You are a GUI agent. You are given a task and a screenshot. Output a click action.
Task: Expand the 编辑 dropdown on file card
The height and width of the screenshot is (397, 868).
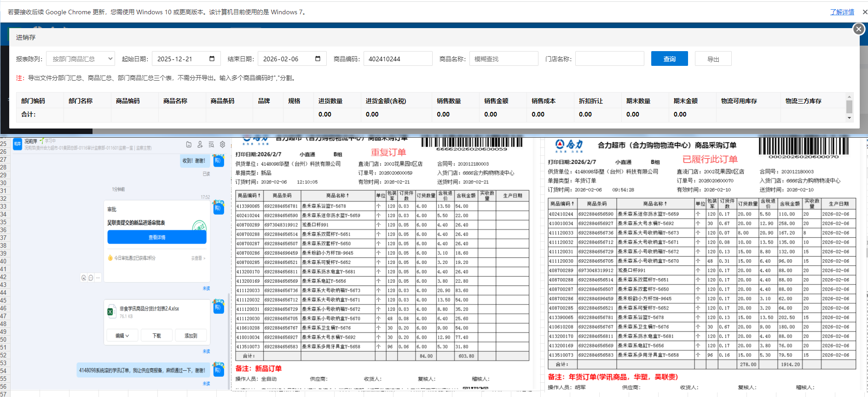(x=122, y=336)
